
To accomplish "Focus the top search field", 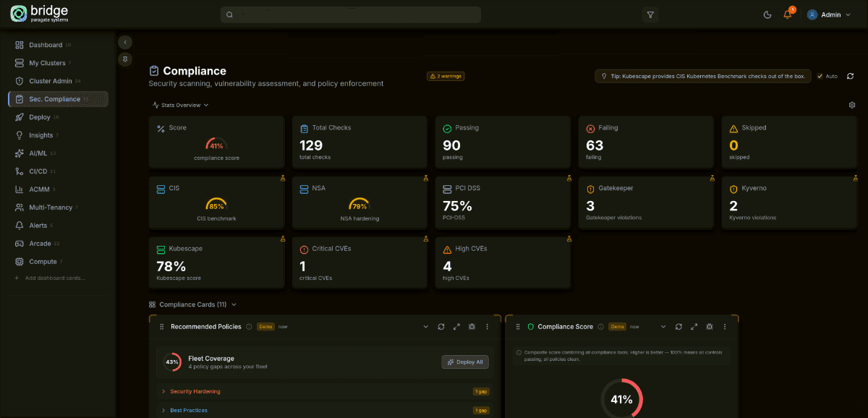I will click(351, 14).
